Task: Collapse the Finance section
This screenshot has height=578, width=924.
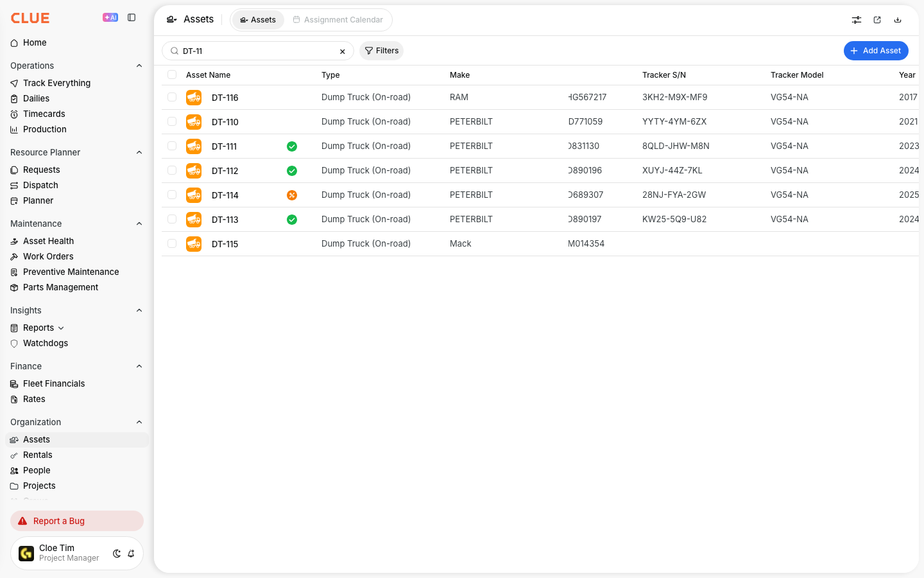Action: [x=139, y=366]
